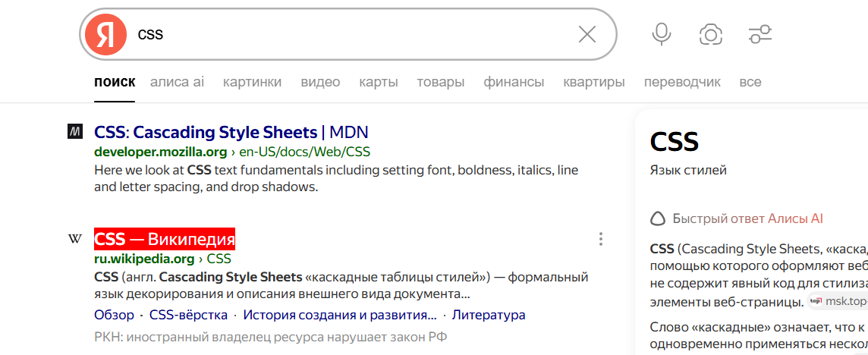The width and height of the screenshot is (868, 355).
Task: Open the search settings sliders icon
Action: [760, 34]
